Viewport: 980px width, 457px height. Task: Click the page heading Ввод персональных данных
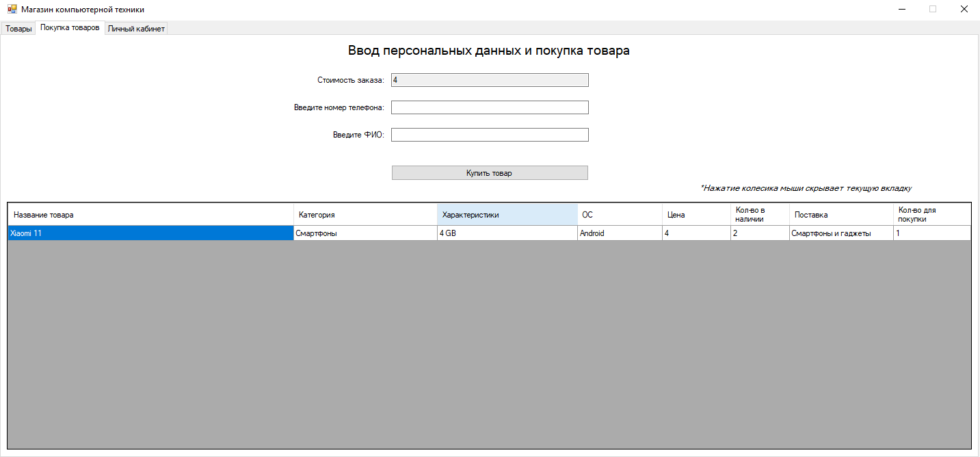(489, 51)
